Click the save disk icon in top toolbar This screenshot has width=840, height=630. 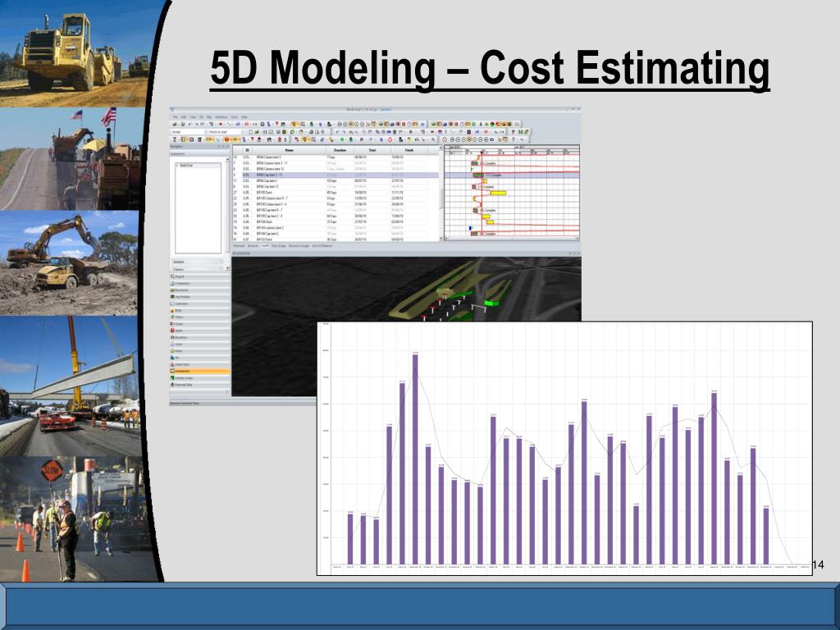click(x=183, y=124)
